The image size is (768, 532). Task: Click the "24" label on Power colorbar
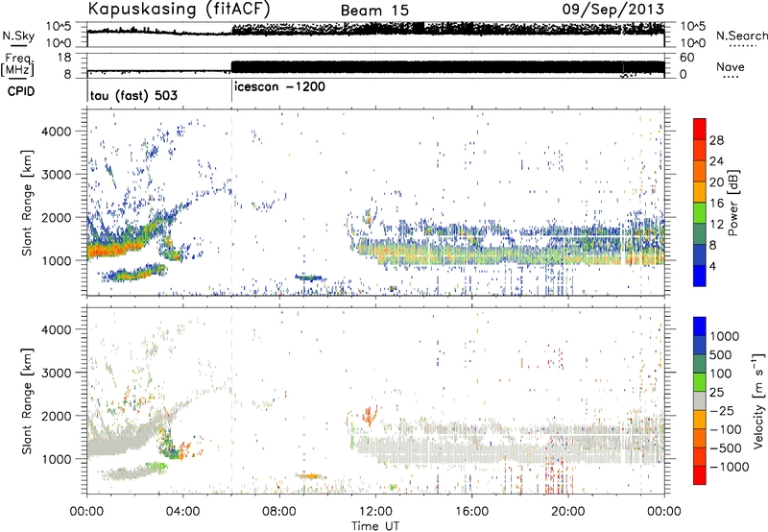(x=716, y=161)
